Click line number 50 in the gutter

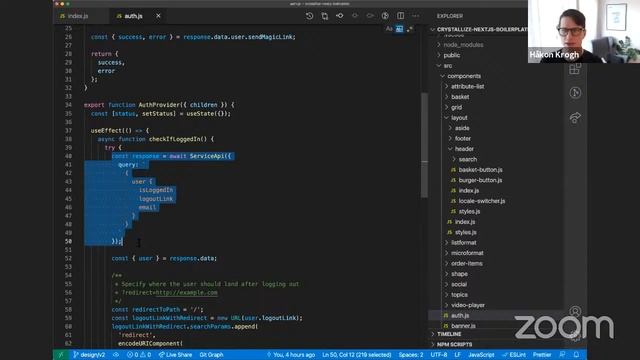[68, 241]
